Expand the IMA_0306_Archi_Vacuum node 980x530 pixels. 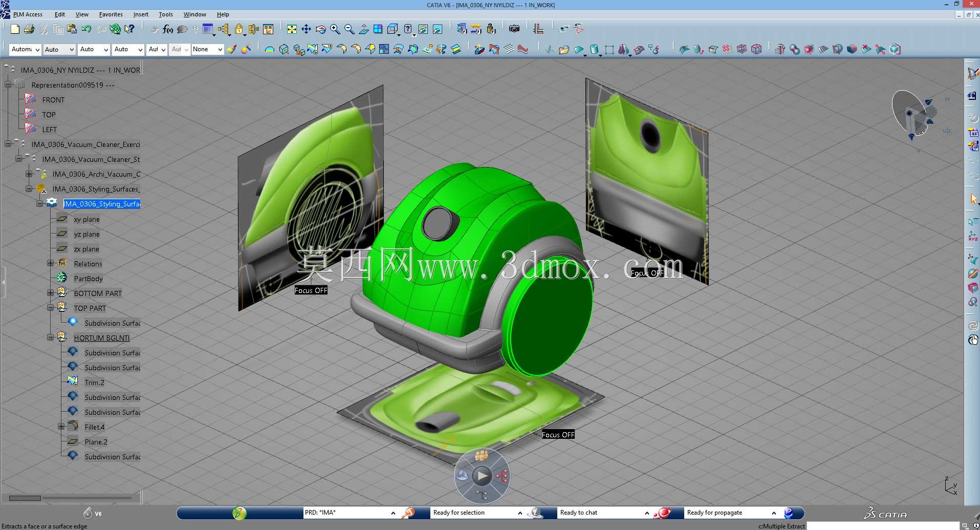click(29, 174)
